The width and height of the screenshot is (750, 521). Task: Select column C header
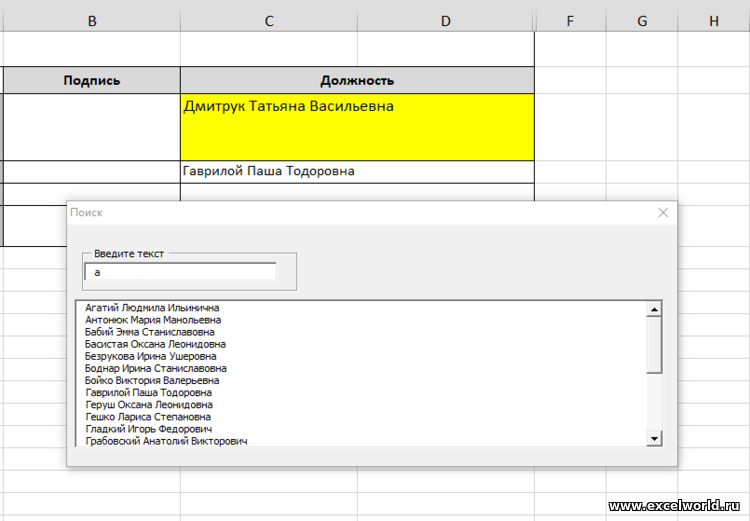click(x=269, y=21)
